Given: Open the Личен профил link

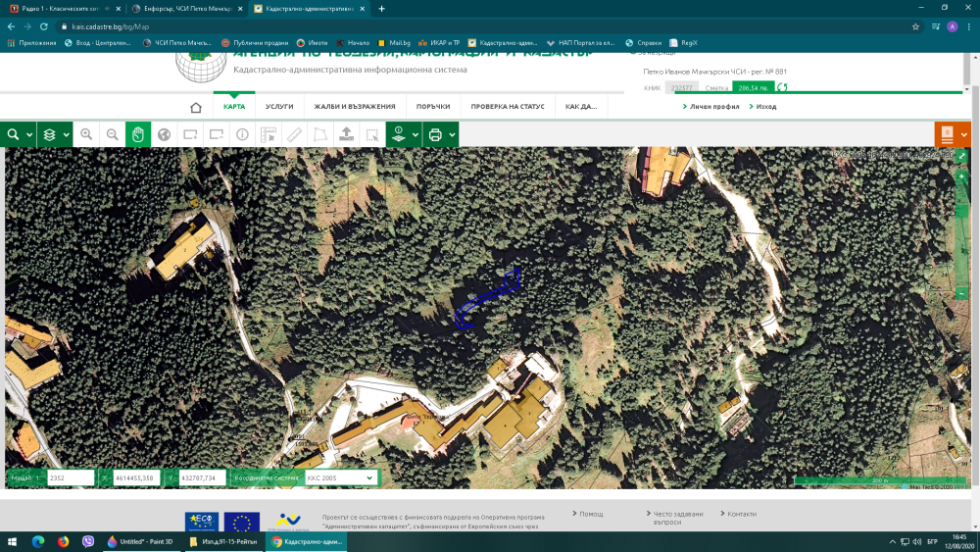Looking at the screenshot, I should pyautogui.click(x=713, y=107).
